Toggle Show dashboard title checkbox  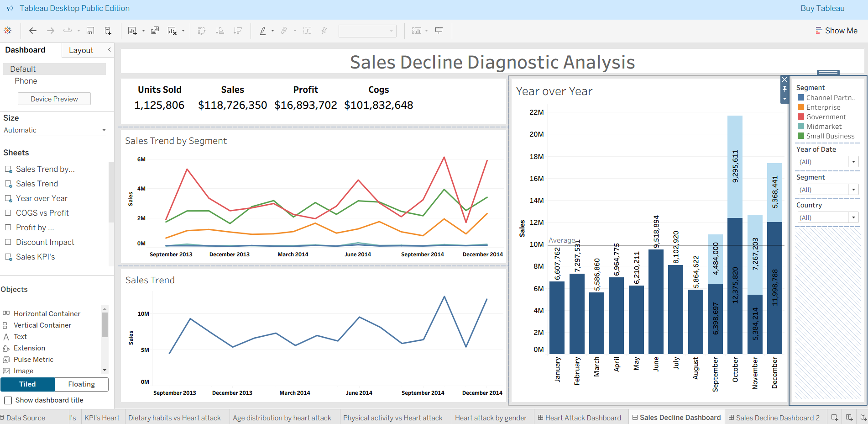[8, 400]
